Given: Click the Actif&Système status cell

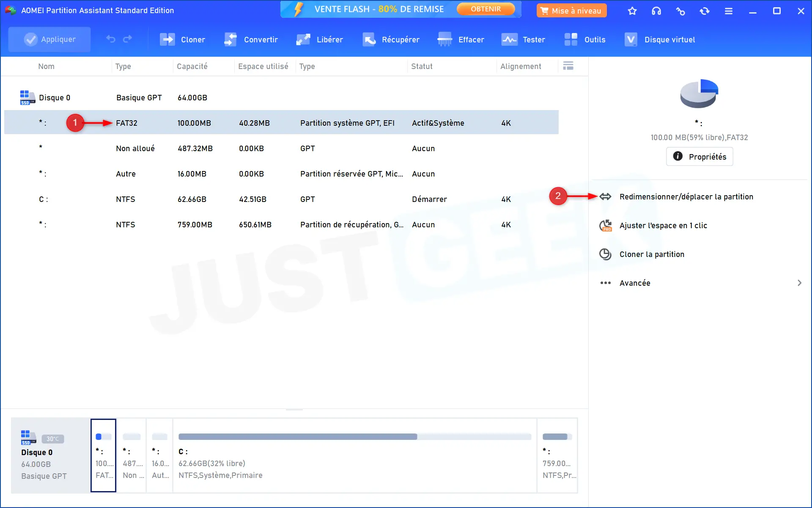Looking at the screenshot, I should point(438,123).
